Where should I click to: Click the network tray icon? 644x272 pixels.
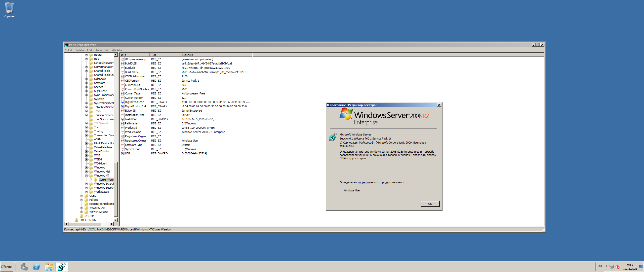[x=612, y=267]
